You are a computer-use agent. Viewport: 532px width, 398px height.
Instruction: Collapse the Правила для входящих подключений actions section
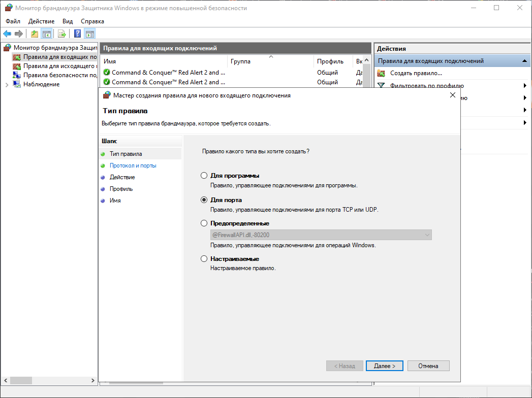(524, 61)
